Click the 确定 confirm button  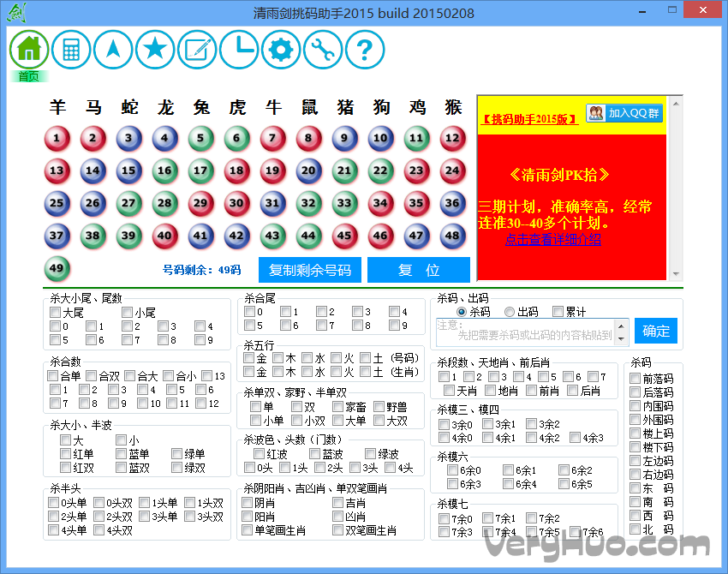(656, 331)
